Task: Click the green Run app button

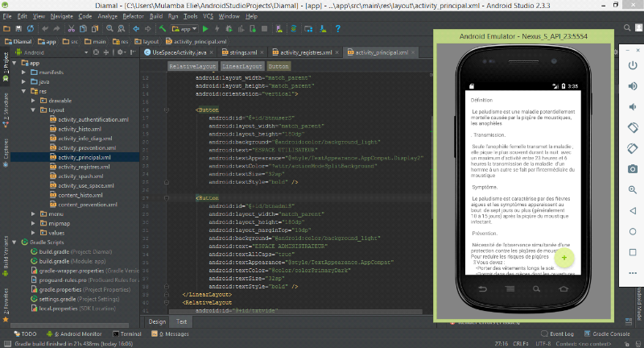Action: (205, 28)
